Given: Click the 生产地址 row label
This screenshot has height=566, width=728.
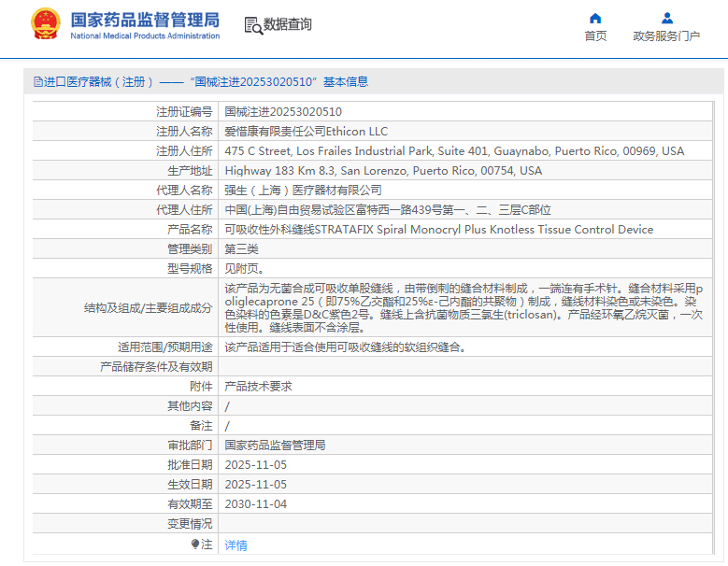Looking at the screenshot, I should pyautogui.click(x=190, y=171).
